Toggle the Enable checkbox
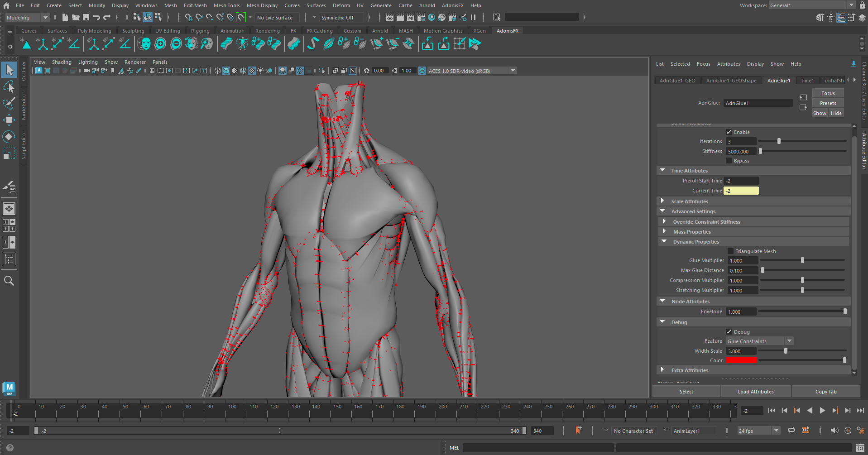 729,132
